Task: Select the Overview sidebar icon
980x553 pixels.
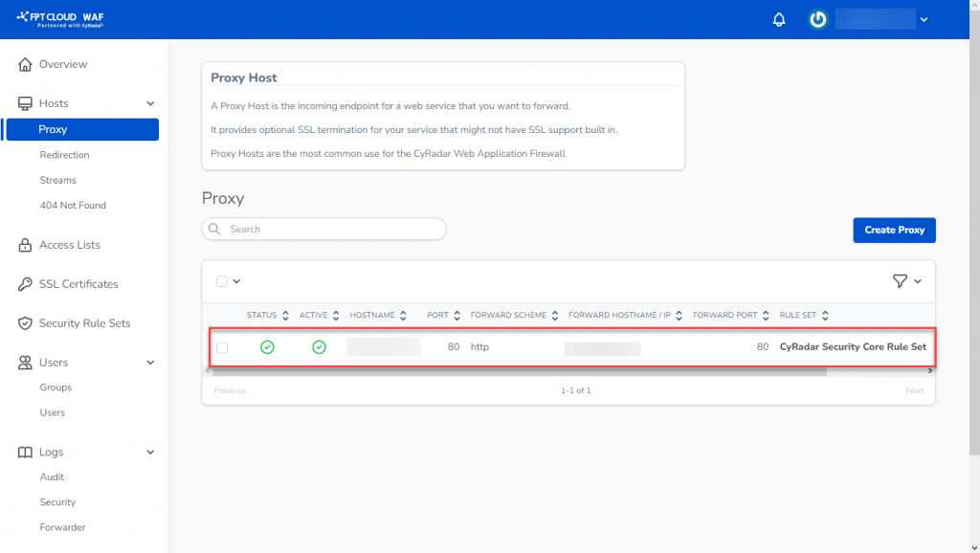Action: [x=25, y=64]
